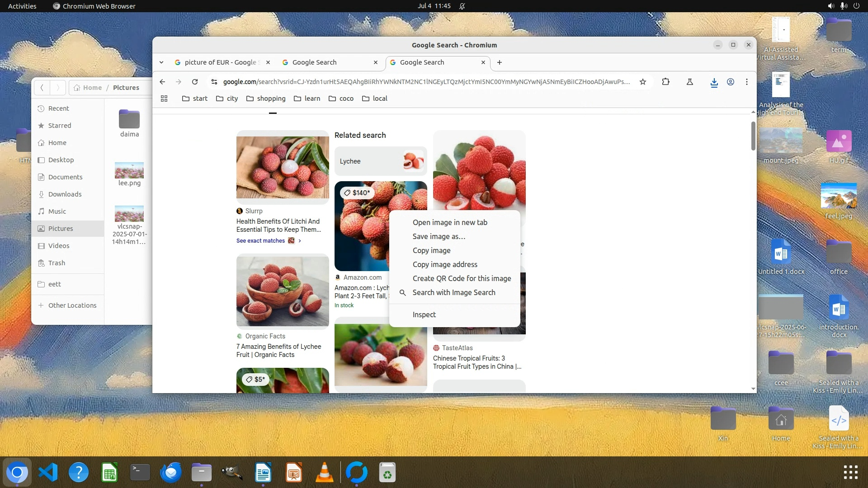Open the apps grid in the bookmarks bar

(164, 99)
